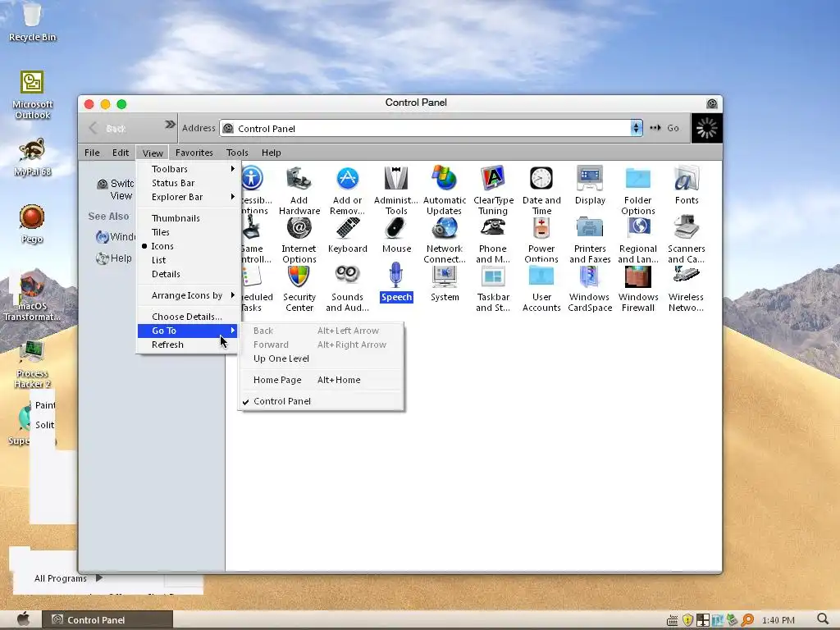Viewport: 840px width, 630px height.
Task: Expand the Toolbars submenu
Action: click(x=189, y=169)
